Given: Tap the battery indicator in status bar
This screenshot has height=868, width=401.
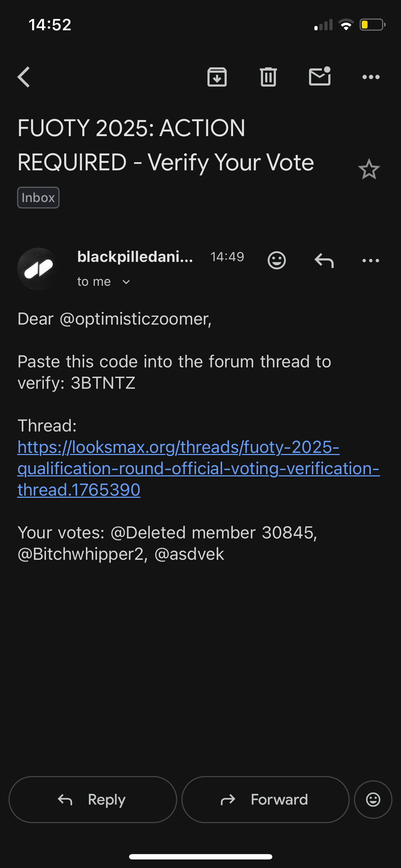Looking at the screenshot, I should click(372, 25).
